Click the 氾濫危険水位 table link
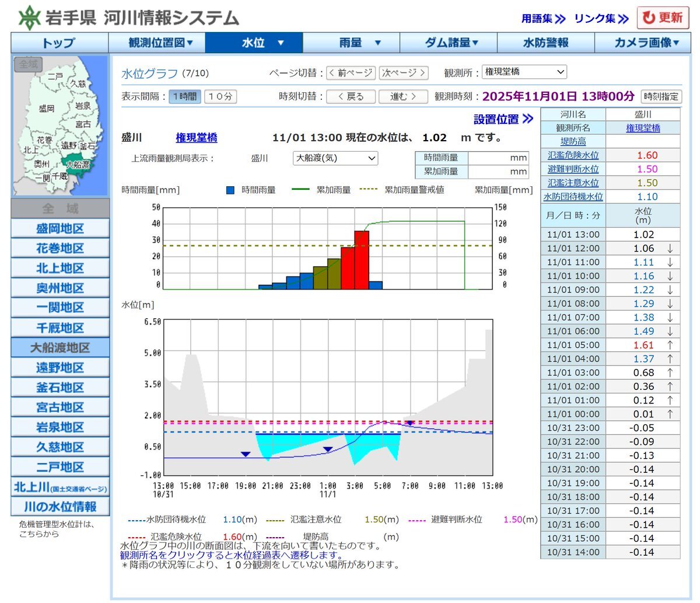The width and height of the screenshot is (700, 603). pyautogui.click(x=573, y=155)
